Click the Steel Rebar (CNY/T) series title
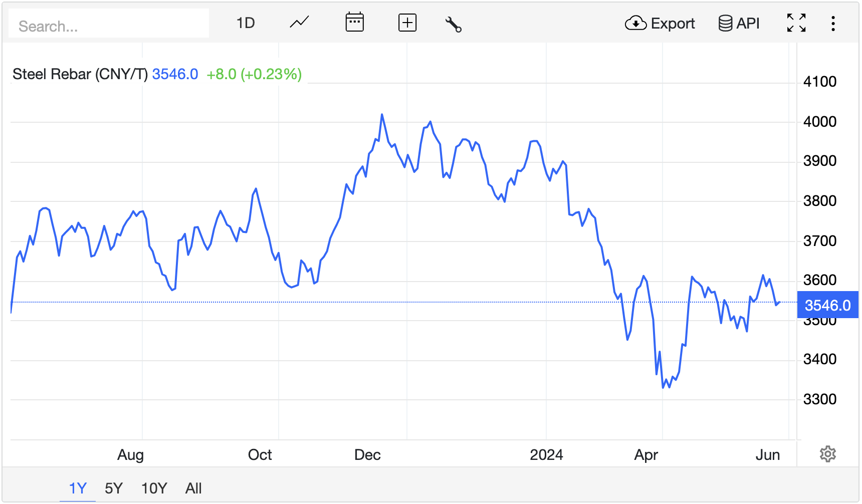The image size is (862, 504). pyautogui.click(x=80, y=74)
